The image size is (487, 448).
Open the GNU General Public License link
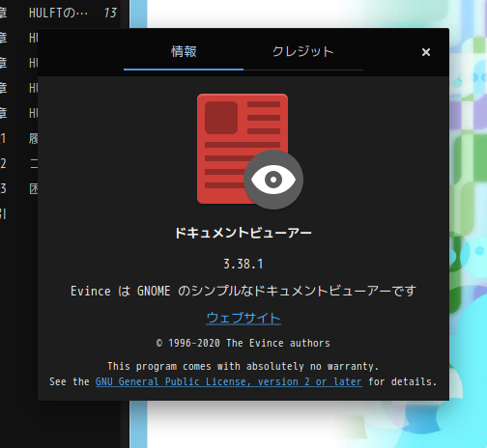229,381
